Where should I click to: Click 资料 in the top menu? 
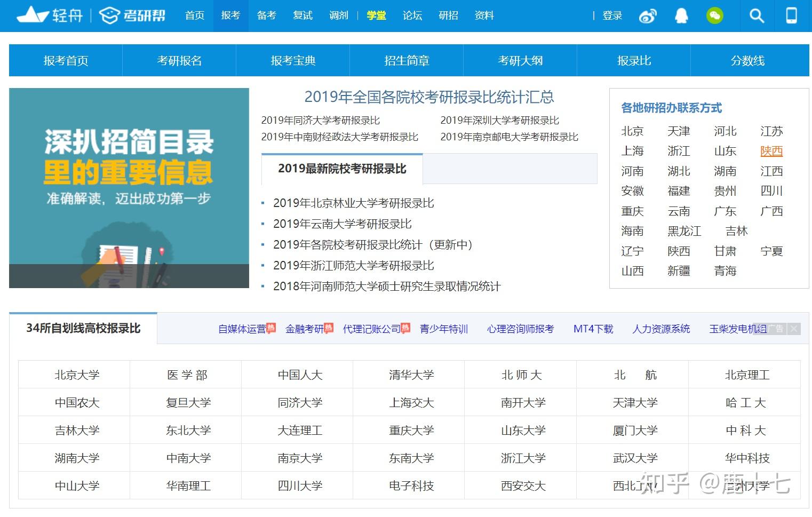pyautogui.click(x=484, y=15)
